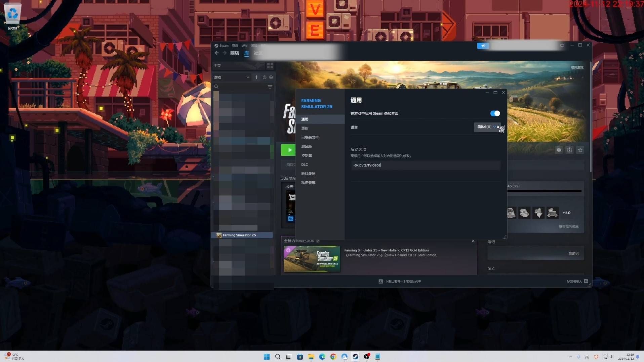Screen dimensions: 644x362
Task: Show the +40 more achievements
Action: (x=566, y=213)
